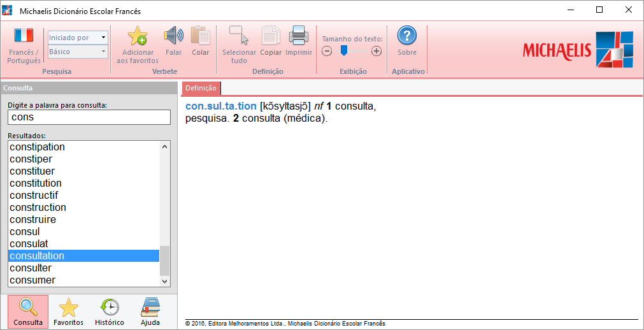The width and height of the screenshot is (644, 330).
Task: Decrease text size with the minus icon
Action: [x=327, y=52]
